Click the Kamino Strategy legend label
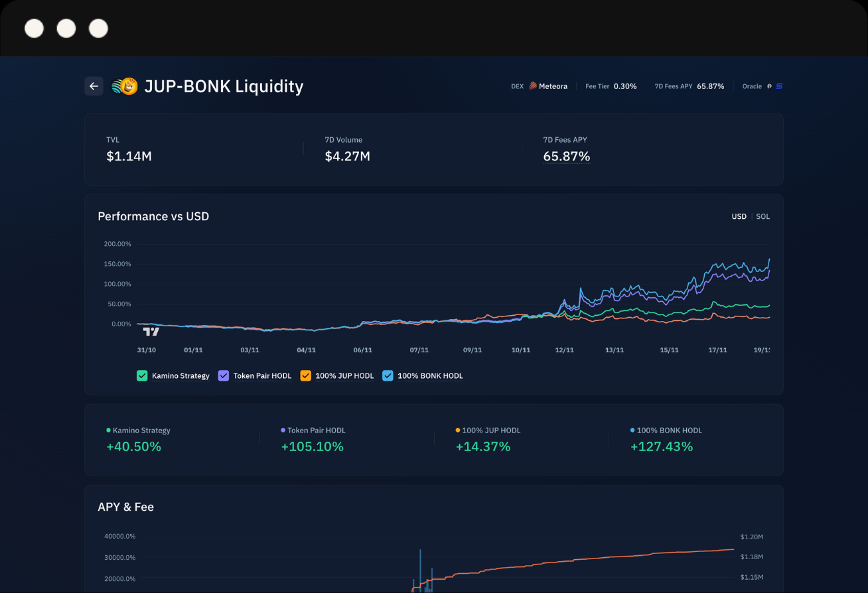 click(x=181, y=376)
